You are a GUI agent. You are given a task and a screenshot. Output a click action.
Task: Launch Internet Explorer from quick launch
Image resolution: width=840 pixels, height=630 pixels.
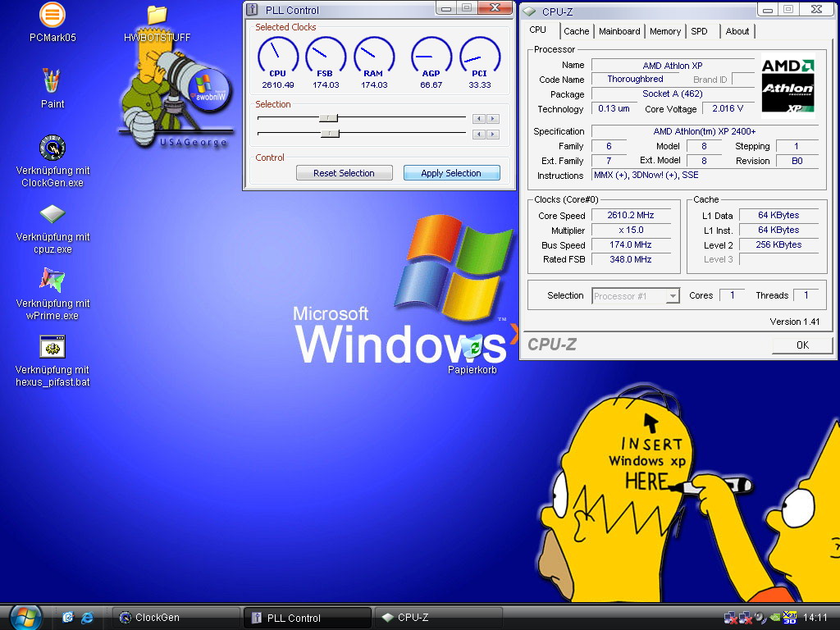87,617
